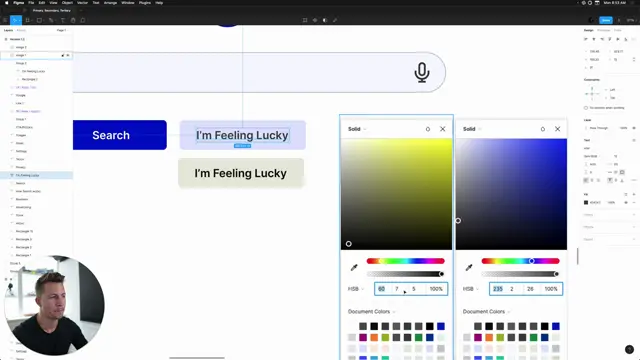640x360 pixels.
Task: Open text styles icon in Text section
Action: tap(634, 140)
